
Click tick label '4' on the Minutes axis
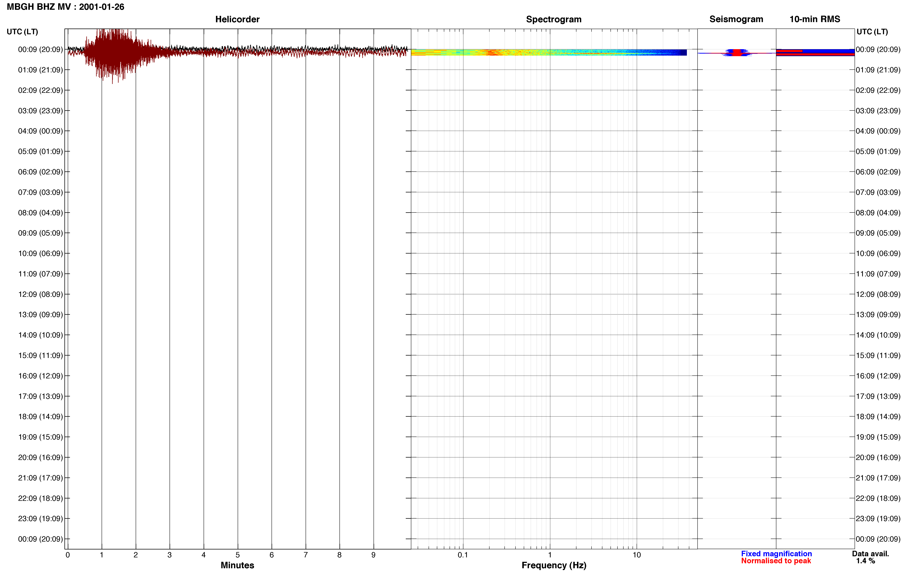[204, 555]
